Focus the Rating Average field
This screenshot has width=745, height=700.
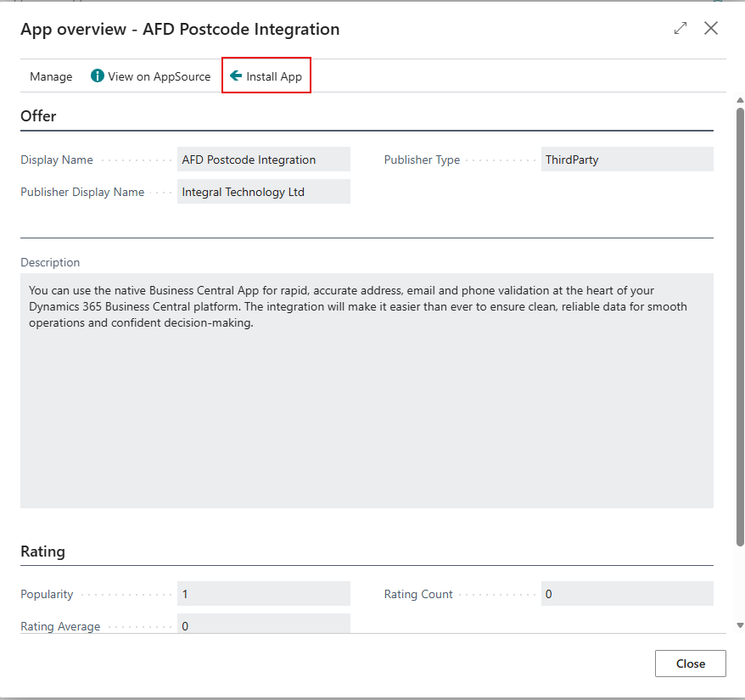[x=263, y=625]
